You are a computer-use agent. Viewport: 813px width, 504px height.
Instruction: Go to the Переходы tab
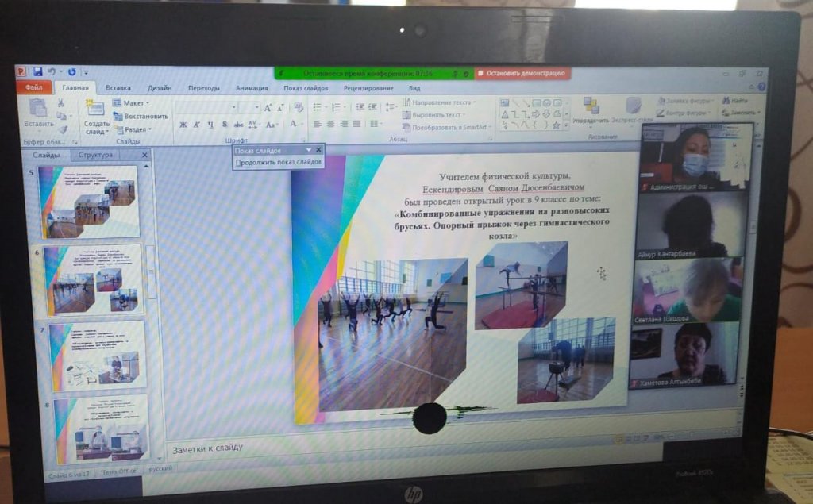point(204,88)
